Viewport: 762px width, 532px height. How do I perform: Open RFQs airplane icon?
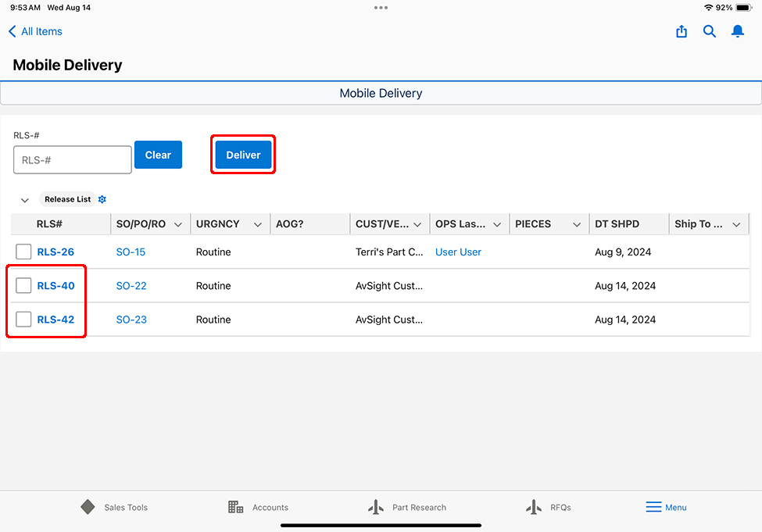pos(534,507)
